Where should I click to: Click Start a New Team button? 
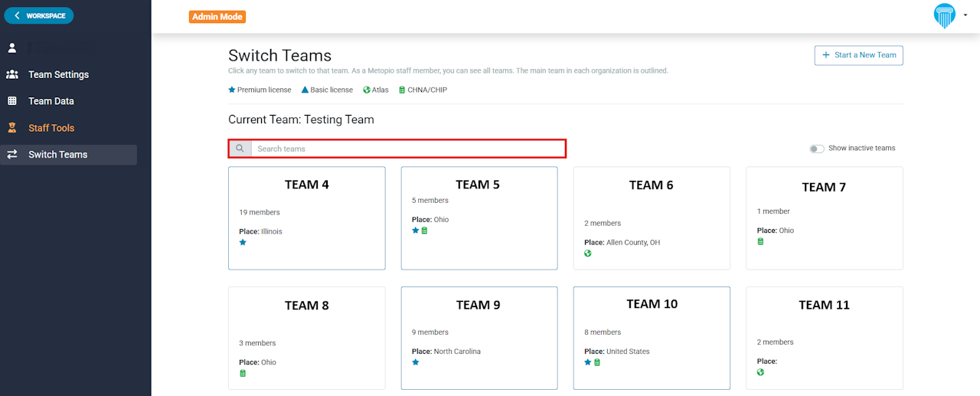(x=858, y=55)
